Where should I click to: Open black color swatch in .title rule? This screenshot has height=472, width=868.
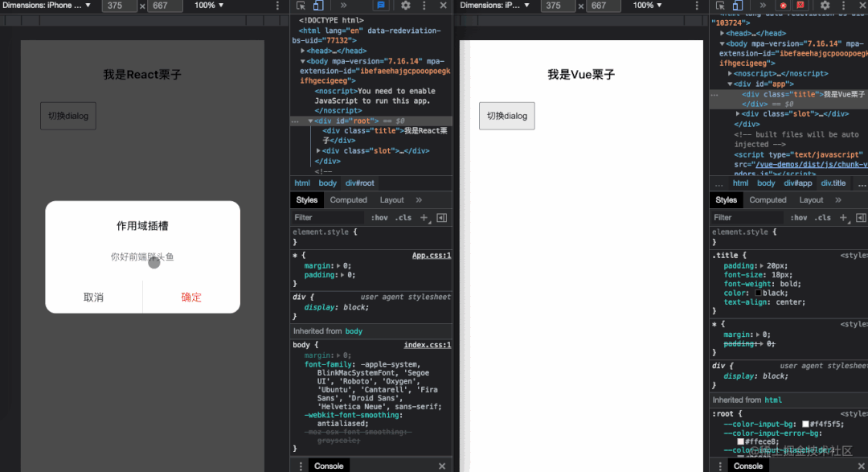coord(758,293)
